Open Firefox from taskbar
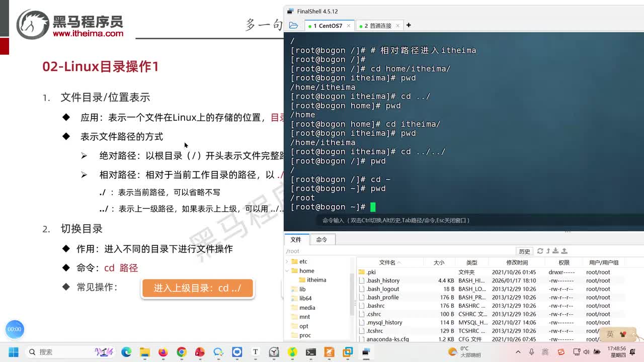Image resolution: width=644 pixels, height=362 pixels. pyautogui.click(x=163, y=352)
